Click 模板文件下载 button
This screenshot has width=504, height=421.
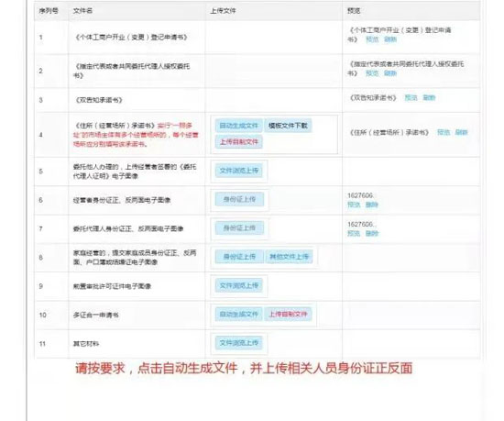288,126
